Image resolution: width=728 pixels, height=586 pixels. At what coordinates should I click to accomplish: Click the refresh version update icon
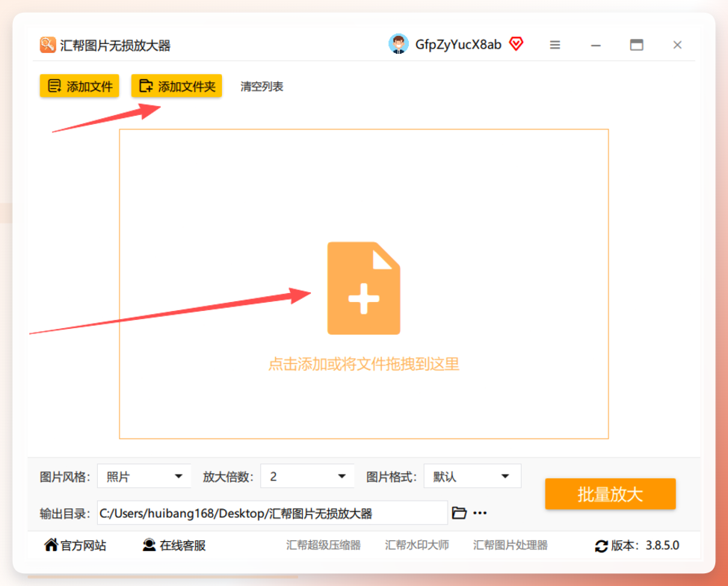point(601,546)
